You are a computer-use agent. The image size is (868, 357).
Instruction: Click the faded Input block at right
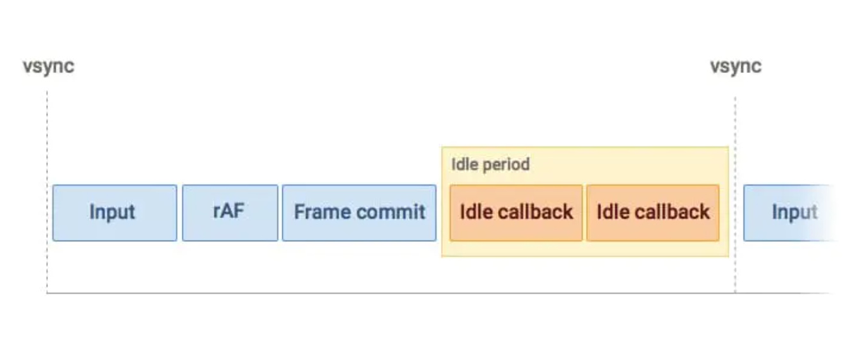[790, 213]
